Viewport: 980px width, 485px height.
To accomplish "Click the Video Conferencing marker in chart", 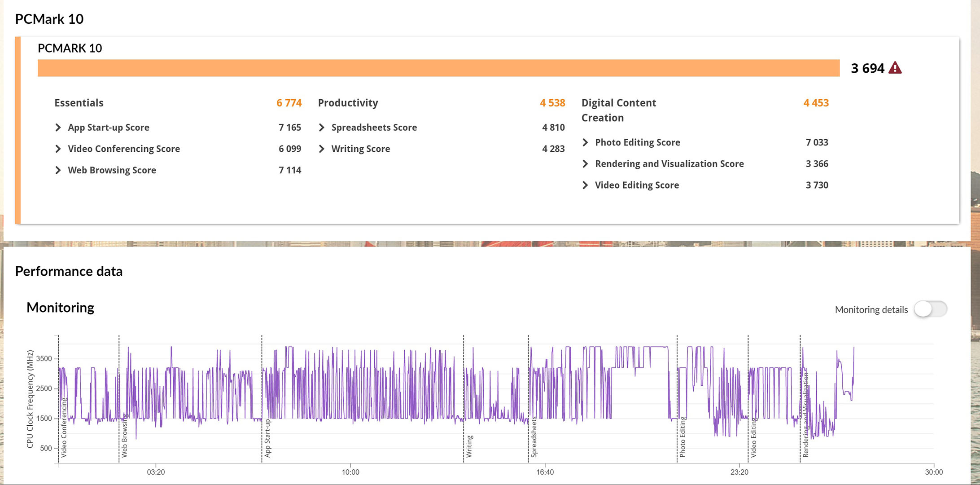I will 64,428.
